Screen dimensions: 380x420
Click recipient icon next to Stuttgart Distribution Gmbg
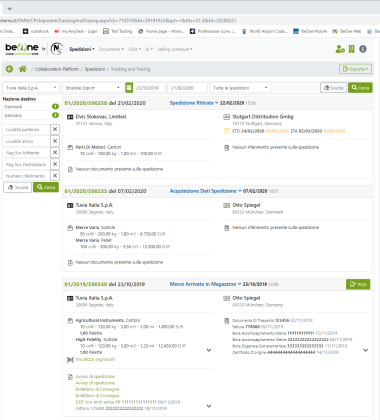(227, 117)
